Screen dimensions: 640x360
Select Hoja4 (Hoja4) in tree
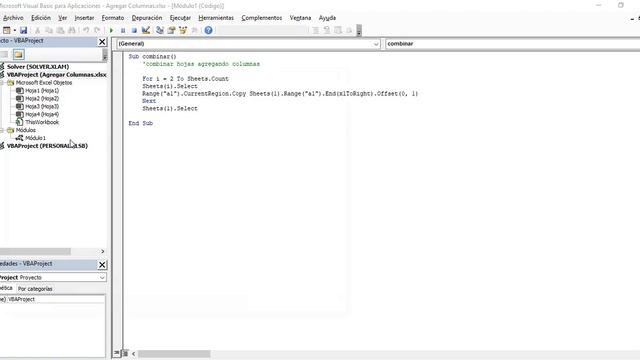42,114
